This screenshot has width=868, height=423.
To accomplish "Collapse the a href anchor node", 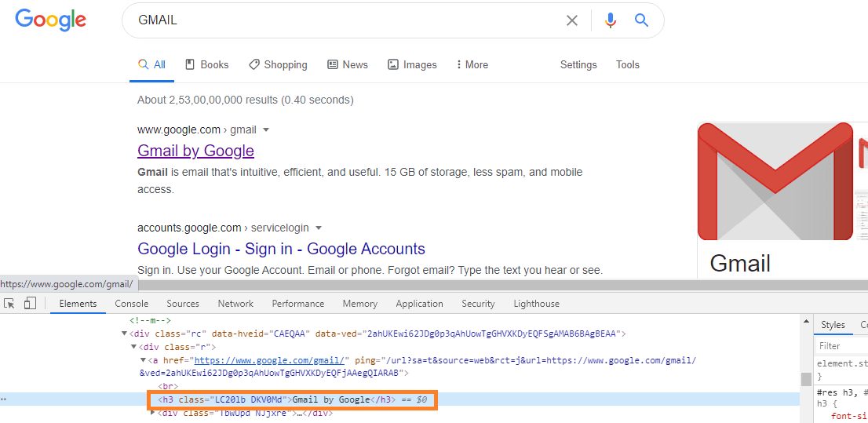I will [142, 360].
